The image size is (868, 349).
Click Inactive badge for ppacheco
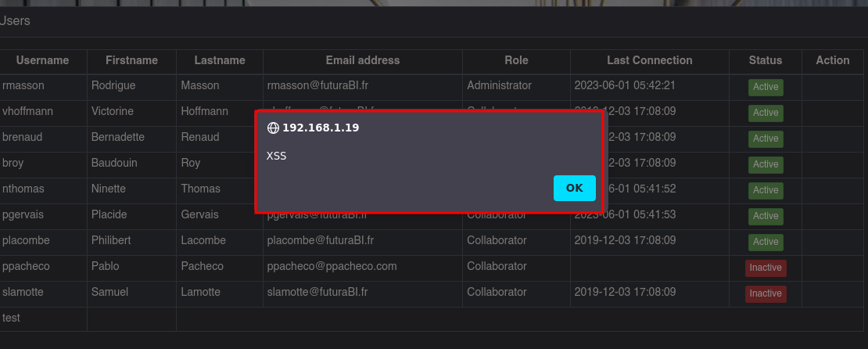pyautogui.click(x=766, y=268)
